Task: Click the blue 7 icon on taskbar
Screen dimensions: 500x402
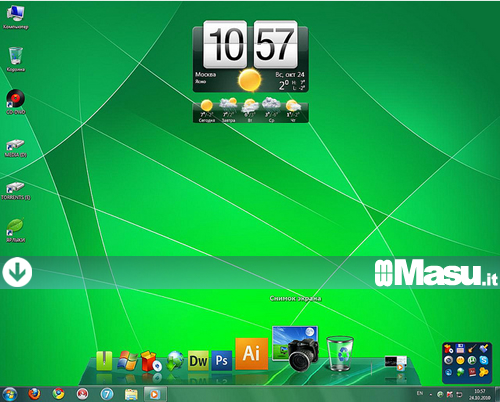Action: click(x=107, y=395)
